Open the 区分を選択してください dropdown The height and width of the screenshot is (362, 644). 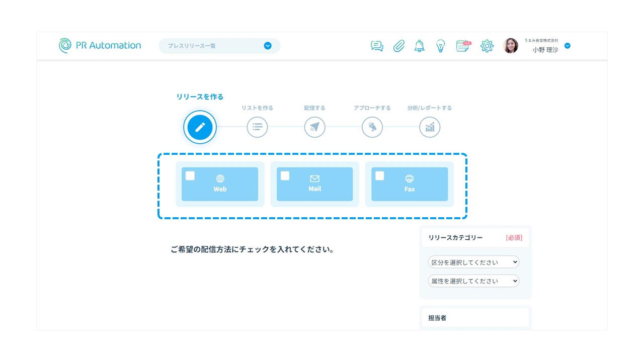tap(473, 262)
